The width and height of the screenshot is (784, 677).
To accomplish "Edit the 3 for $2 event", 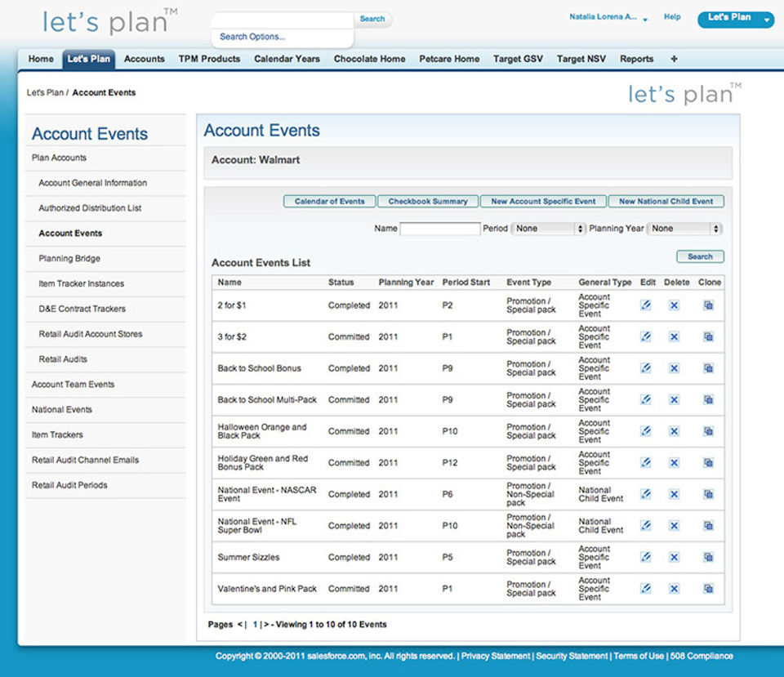I will [x=645, y=336].
